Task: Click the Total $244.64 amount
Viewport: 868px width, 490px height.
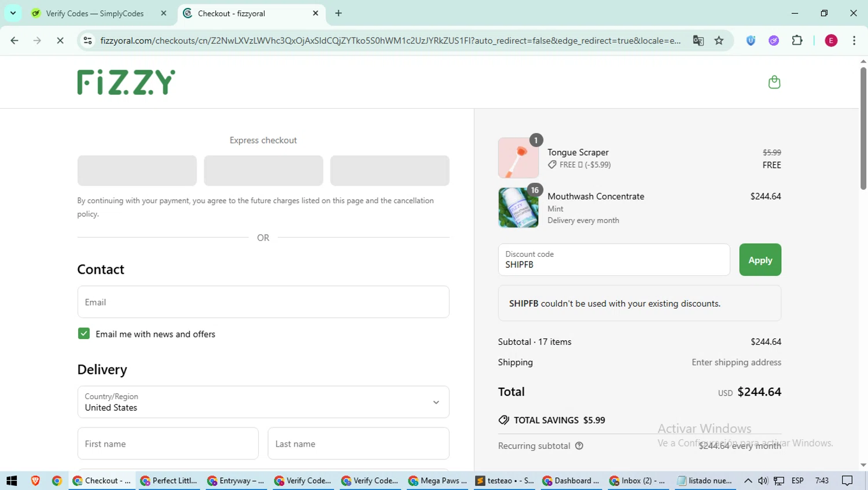Action: [x=759, y=392]
